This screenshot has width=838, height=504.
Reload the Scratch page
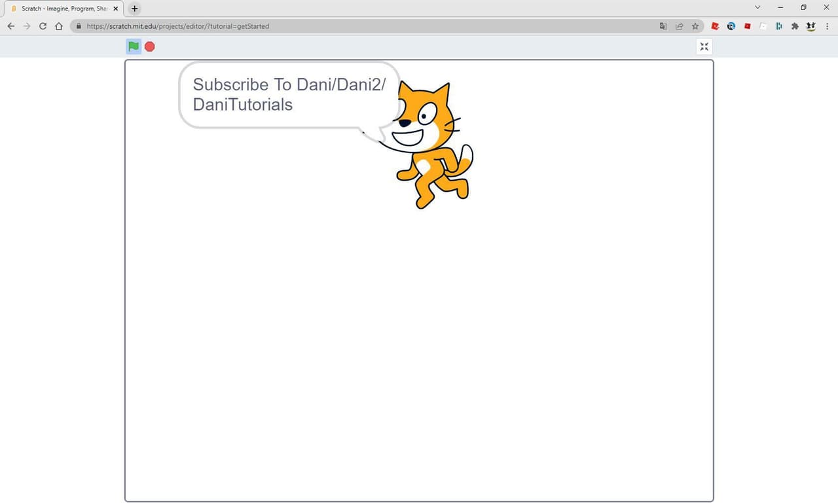(x=43, y=26)
